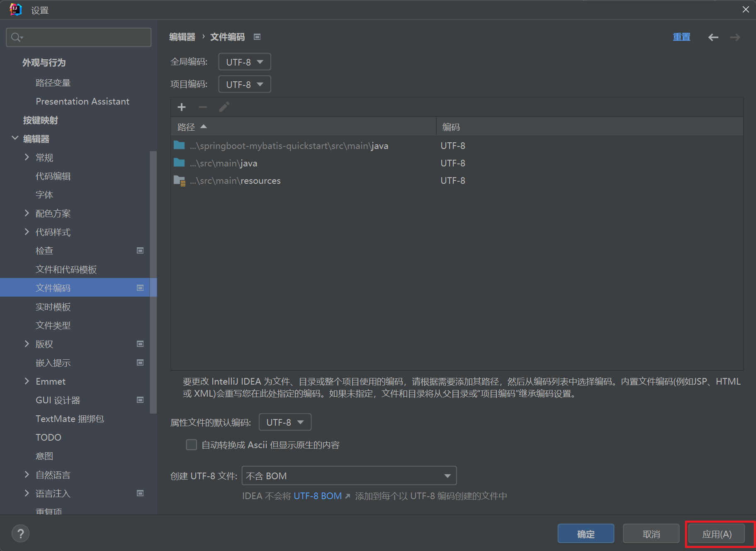
Task: Focus the settings search input field
Action: (83, 37)
